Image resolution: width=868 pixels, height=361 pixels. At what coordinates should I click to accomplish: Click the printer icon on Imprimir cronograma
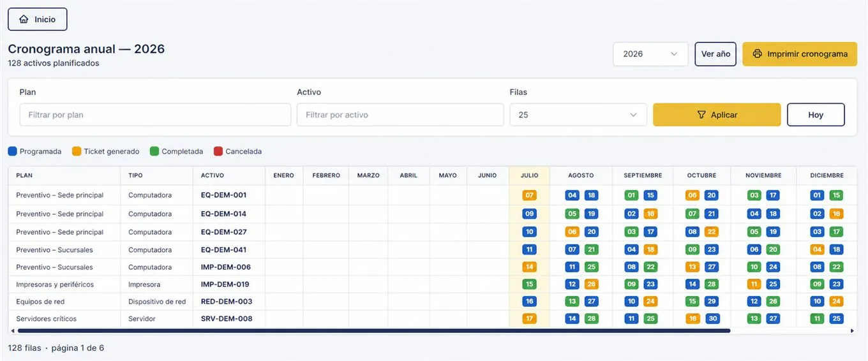tap(757, 54)
